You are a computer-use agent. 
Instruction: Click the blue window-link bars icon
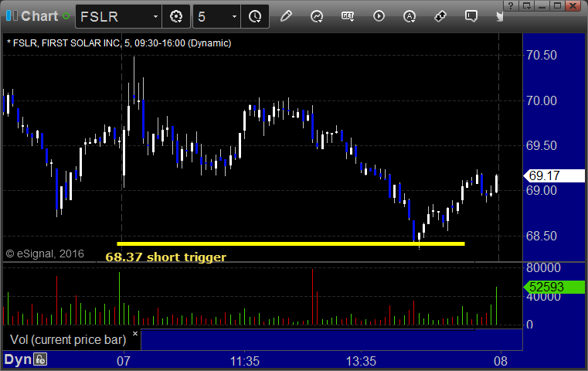pyautogui.click(x=12, y=15)
